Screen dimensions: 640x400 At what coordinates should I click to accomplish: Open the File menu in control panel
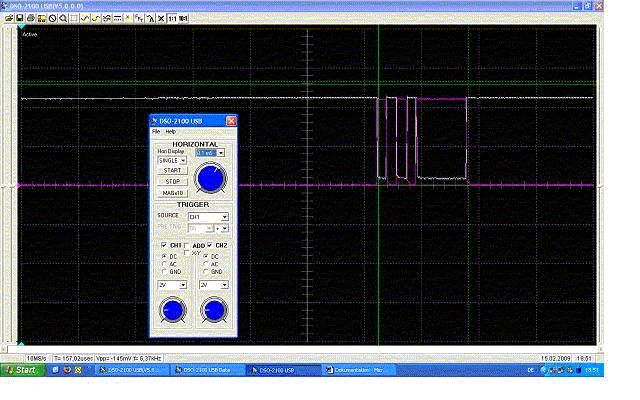coord(156,132)
